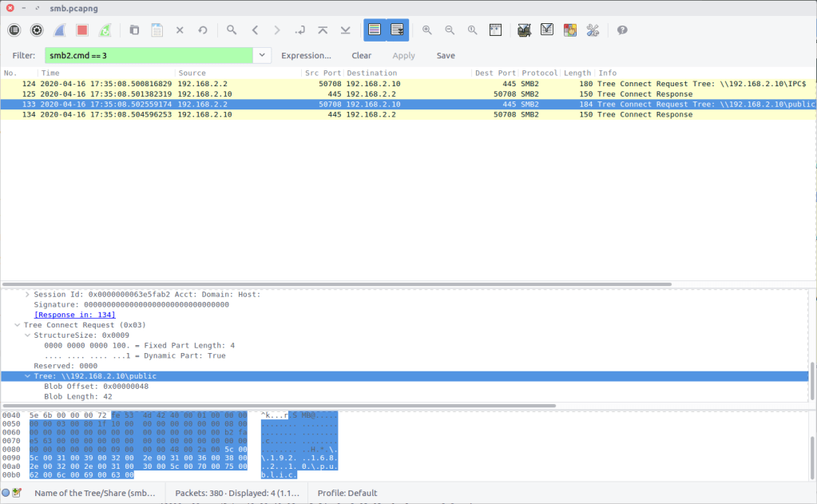Sort packets by the Protocol column
Screen dimensions: 817x504
coord(539,73)
